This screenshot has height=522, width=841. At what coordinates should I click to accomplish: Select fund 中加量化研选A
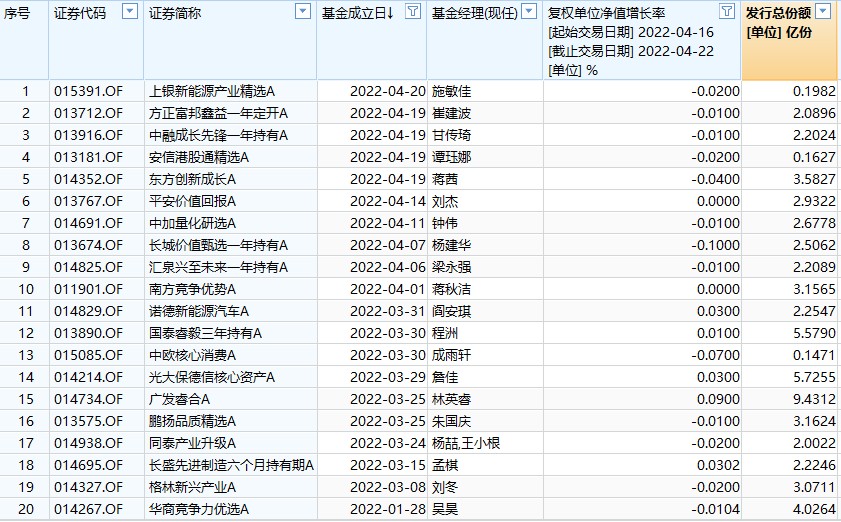pyautogui.click(x=193, y=223)
